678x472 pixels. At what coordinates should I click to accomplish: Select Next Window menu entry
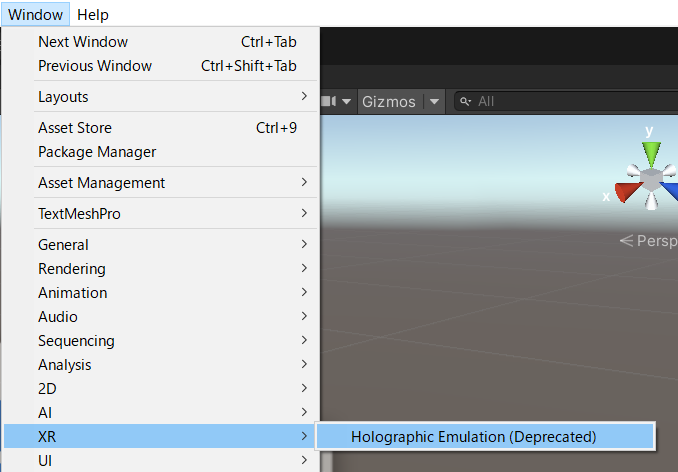coord(160,42)
